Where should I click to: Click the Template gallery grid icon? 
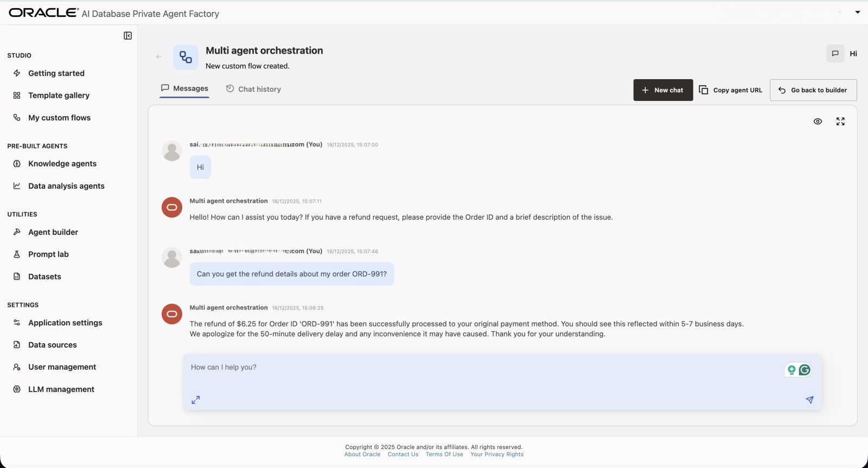pos(17,95)
